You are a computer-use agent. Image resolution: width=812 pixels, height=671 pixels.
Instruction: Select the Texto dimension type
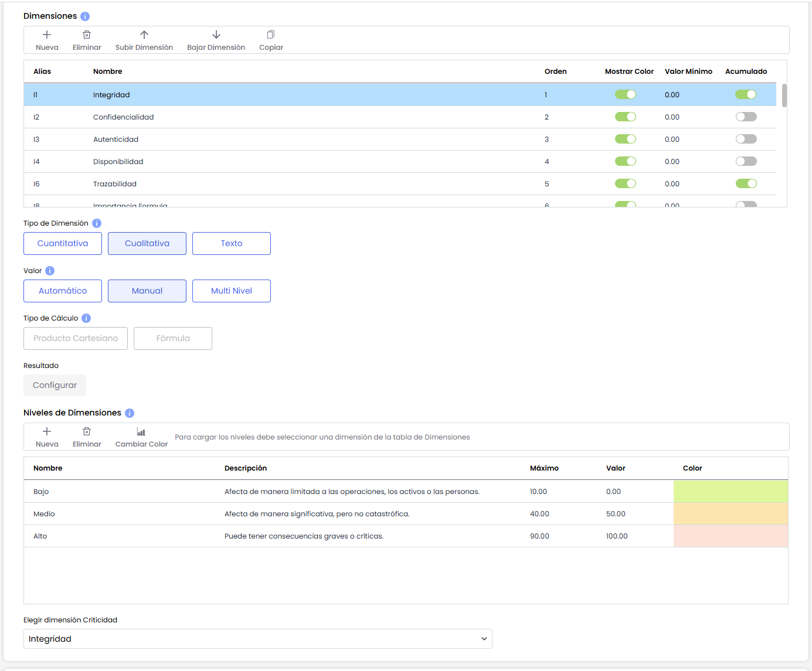(232, 244)
